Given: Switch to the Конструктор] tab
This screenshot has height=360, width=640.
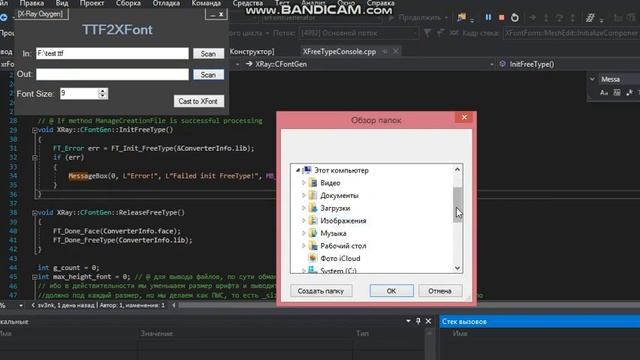Looking at the screenshot, I should pos(252,51).
